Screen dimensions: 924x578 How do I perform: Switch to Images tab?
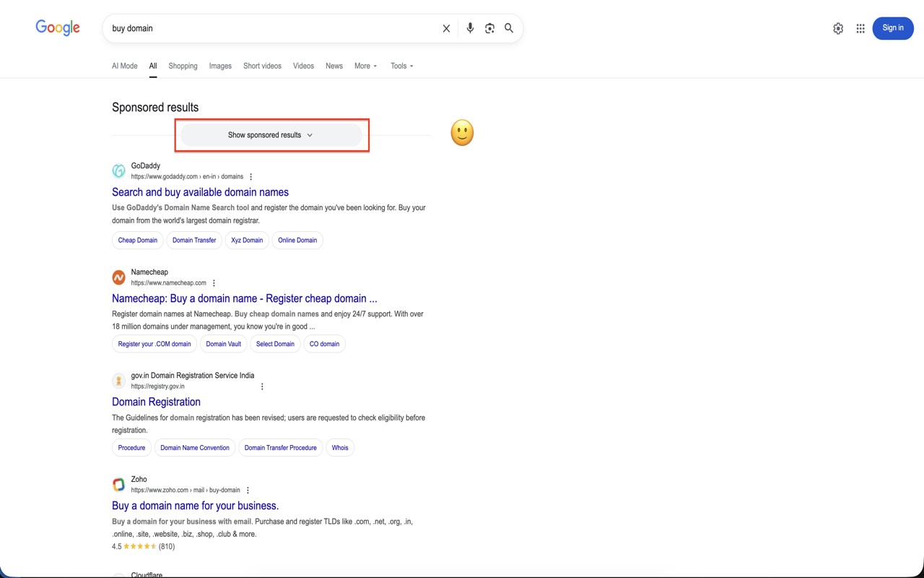[220, 66]
